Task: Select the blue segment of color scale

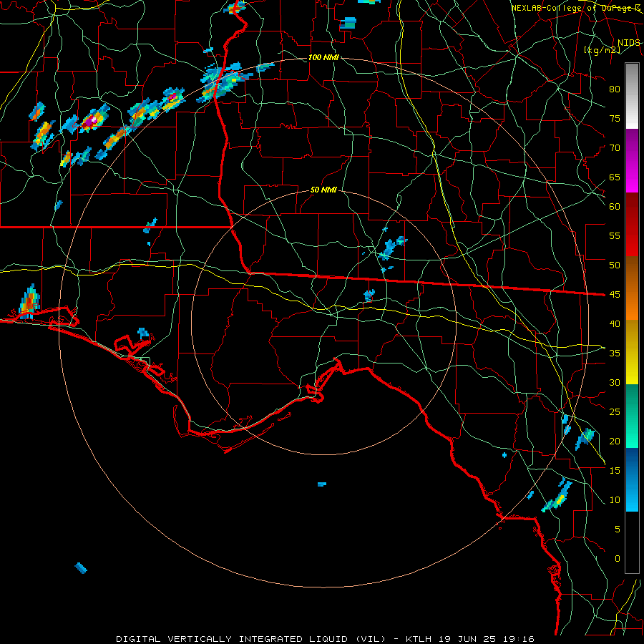Action: coord(632,479)
